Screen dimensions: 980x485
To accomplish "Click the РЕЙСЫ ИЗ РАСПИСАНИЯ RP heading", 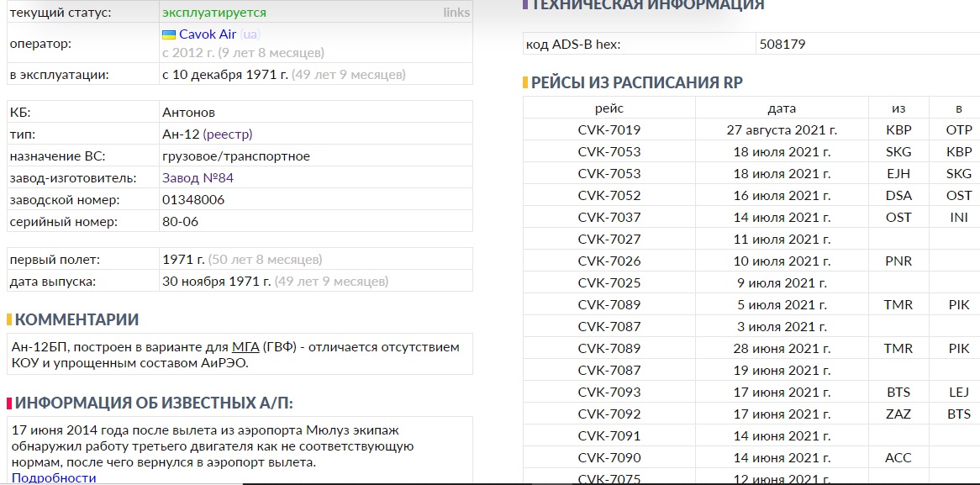I will point(637,82).
